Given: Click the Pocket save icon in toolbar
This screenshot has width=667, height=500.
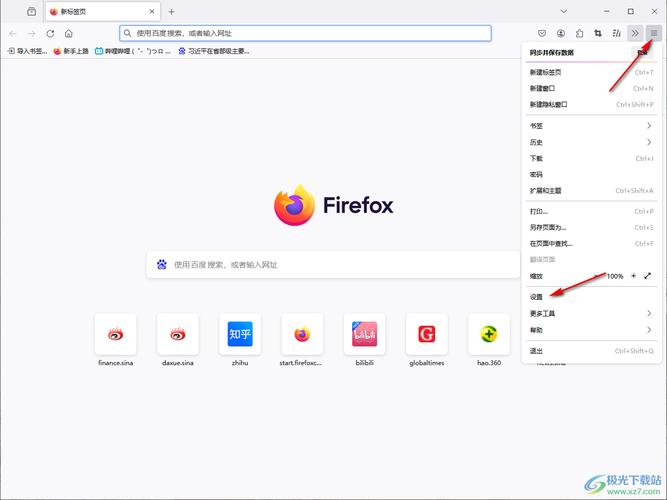Looking at the screenshot, I should (x=542, y=33).
